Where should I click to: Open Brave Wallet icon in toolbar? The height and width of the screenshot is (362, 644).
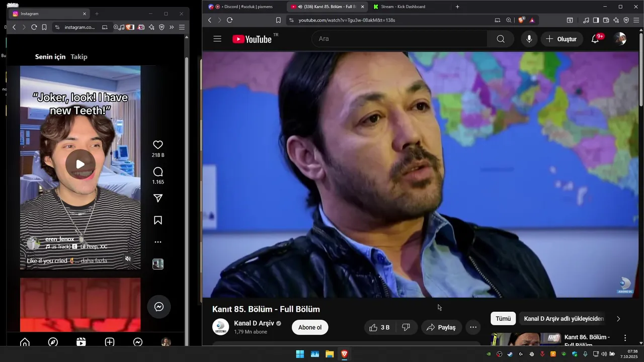(x=606, y=20)
